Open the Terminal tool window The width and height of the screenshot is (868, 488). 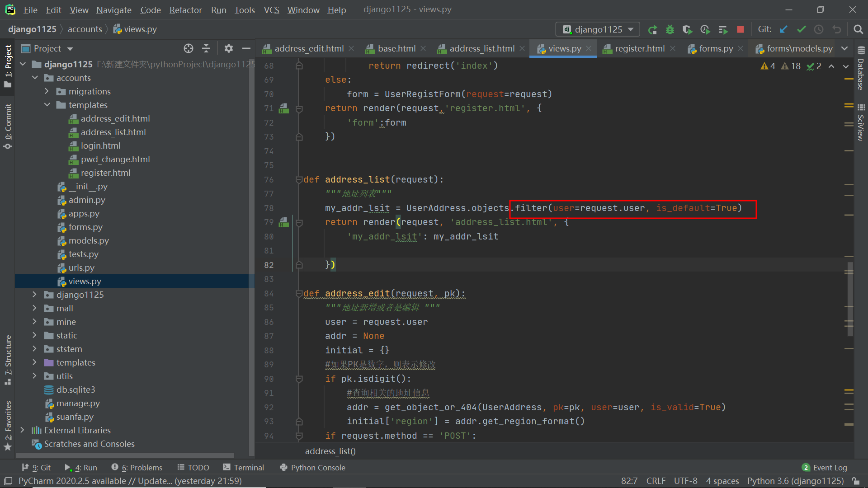pyautogui.click(x=243, y=467)
